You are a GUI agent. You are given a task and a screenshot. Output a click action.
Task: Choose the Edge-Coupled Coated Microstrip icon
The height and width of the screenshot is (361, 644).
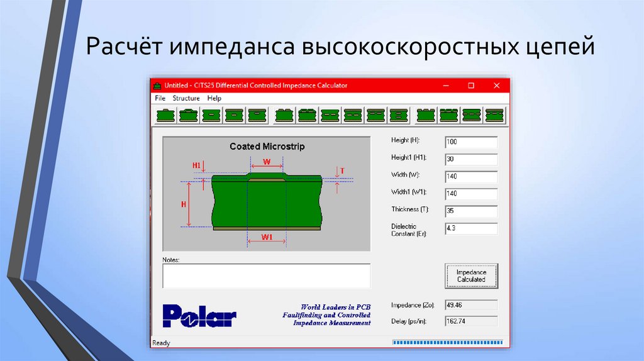(x=307, y=115)
